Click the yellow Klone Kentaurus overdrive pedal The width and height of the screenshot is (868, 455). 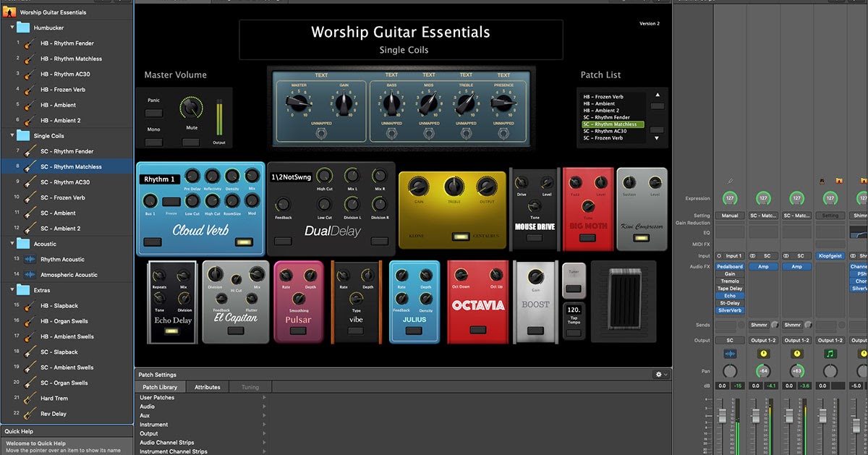451,210
